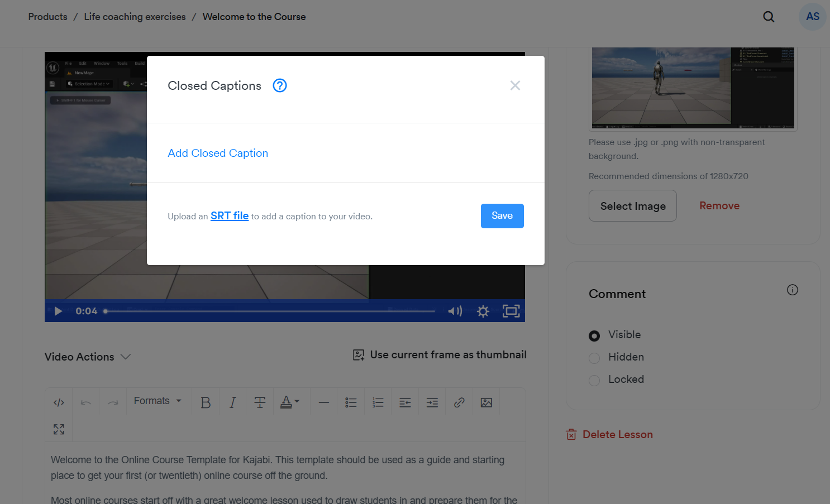Seek within the video progress bar
830x504 pixels.
pyautogui.click(x=270, y=311)
